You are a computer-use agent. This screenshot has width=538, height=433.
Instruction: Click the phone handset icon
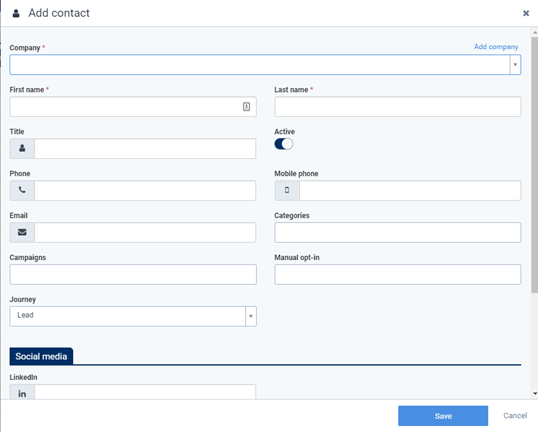coord(22,190)
